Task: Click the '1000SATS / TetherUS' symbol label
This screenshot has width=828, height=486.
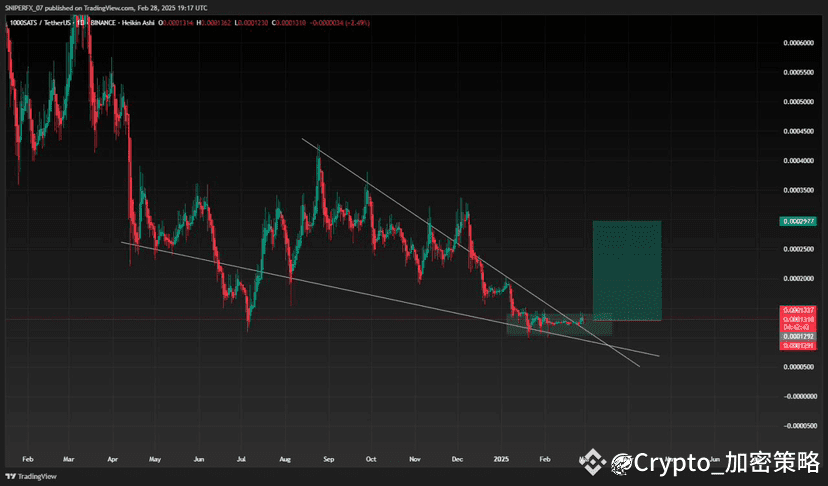Action: pyautogui.click(x=42, y=23)
